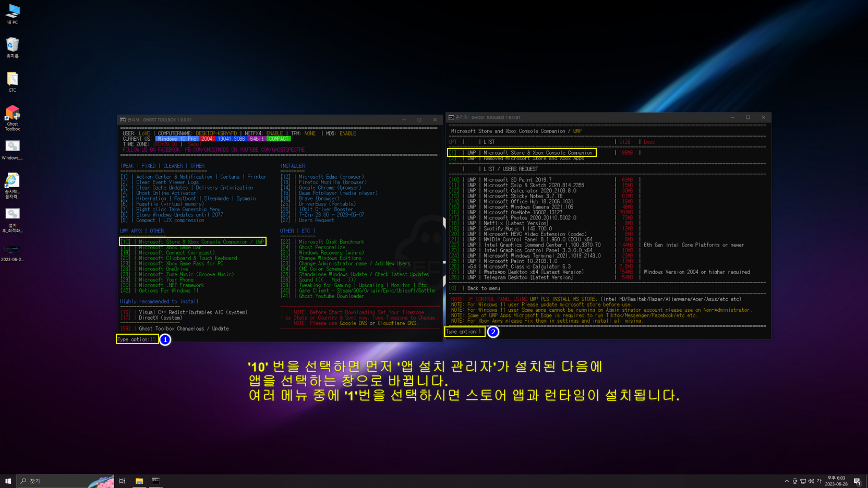Click 'Ghost Toolbox Changelogs / Update' line

pyautogui.click(x=174, y=328)
